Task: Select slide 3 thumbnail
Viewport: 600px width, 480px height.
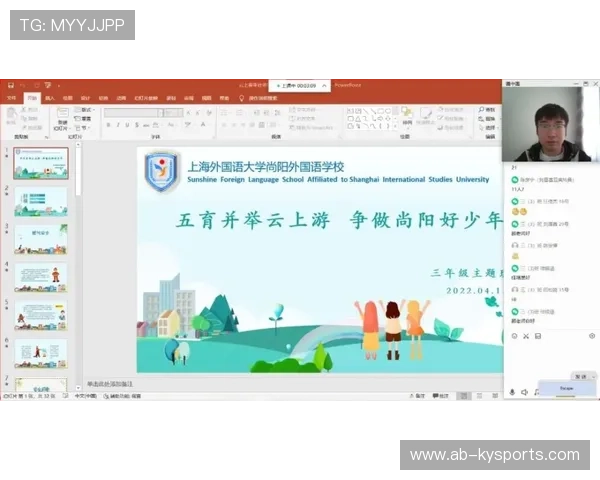Action: coord(41,240)
